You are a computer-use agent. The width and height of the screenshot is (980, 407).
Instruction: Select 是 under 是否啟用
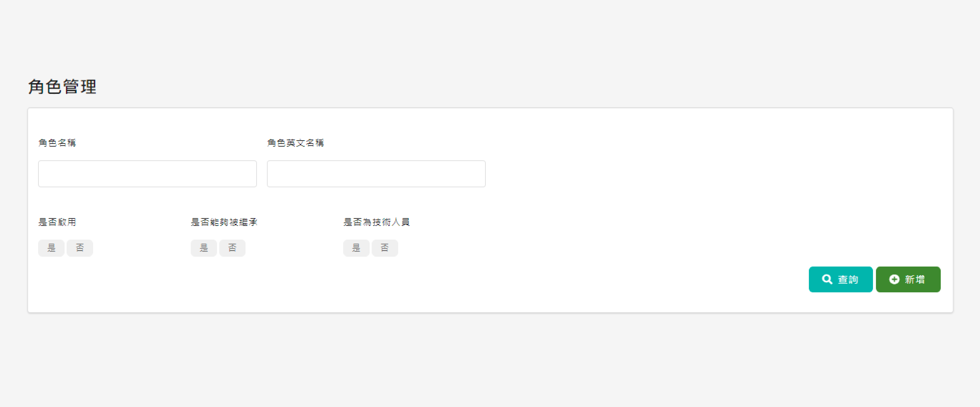pos(51,248)
